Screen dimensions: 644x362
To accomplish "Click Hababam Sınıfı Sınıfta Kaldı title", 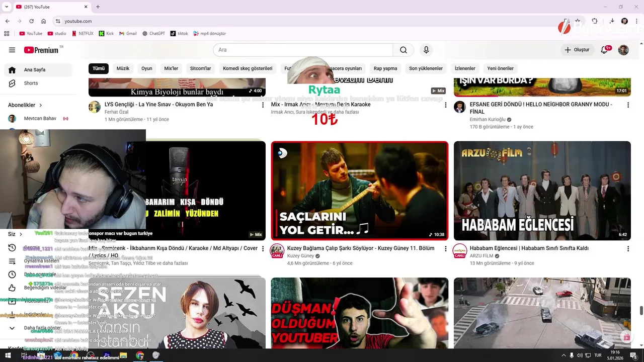I will click(x=529, y=248).
